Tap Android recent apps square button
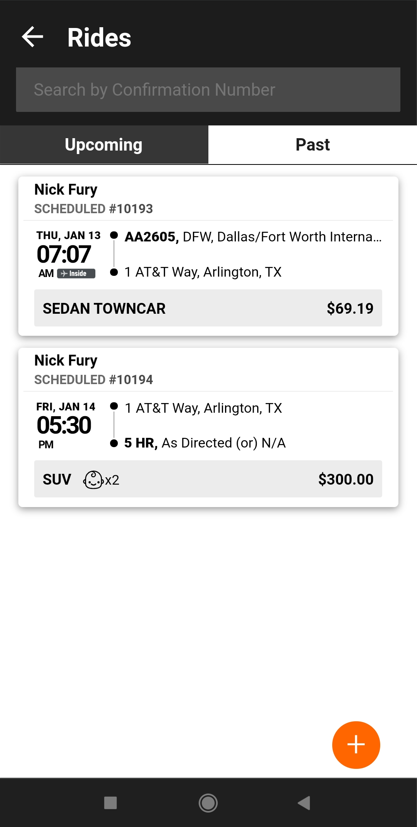This screenshot has height=827, width=417. (x=110, y=803)
